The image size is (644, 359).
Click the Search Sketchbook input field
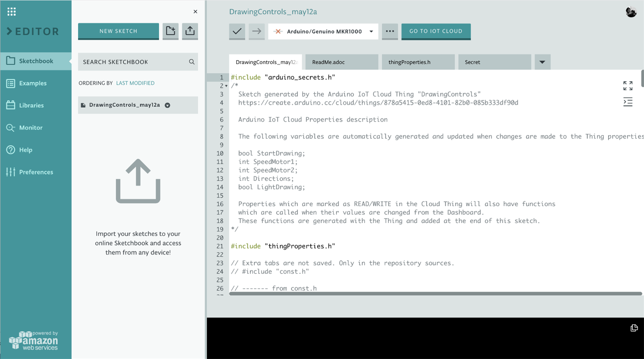[133, 62]
